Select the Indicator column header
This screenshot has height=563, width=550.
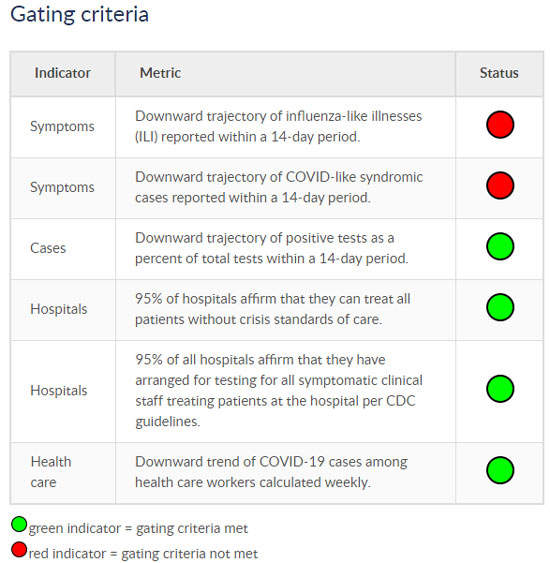point(62,73)
